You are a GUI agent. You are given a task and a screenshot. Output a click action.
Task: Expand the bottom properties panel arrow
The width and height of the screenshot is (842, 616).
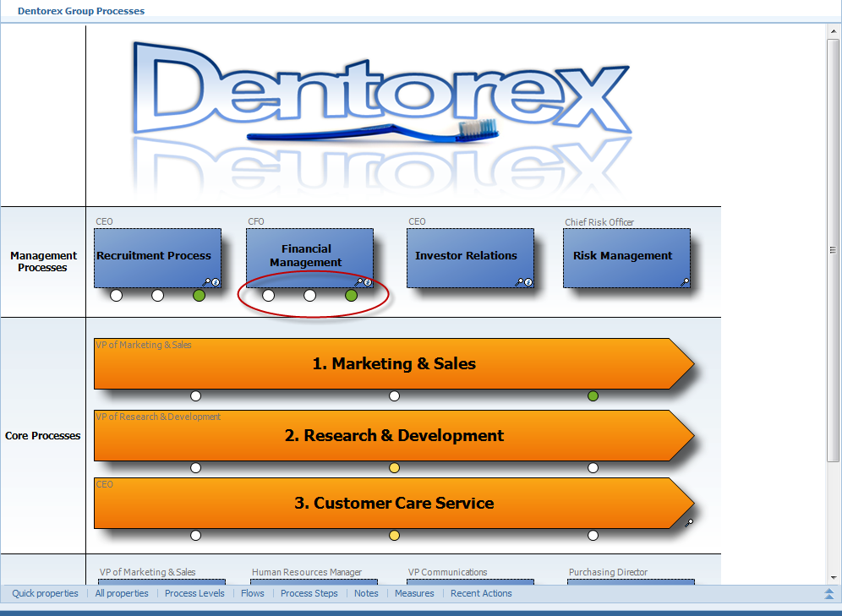(x=829, y=593)
